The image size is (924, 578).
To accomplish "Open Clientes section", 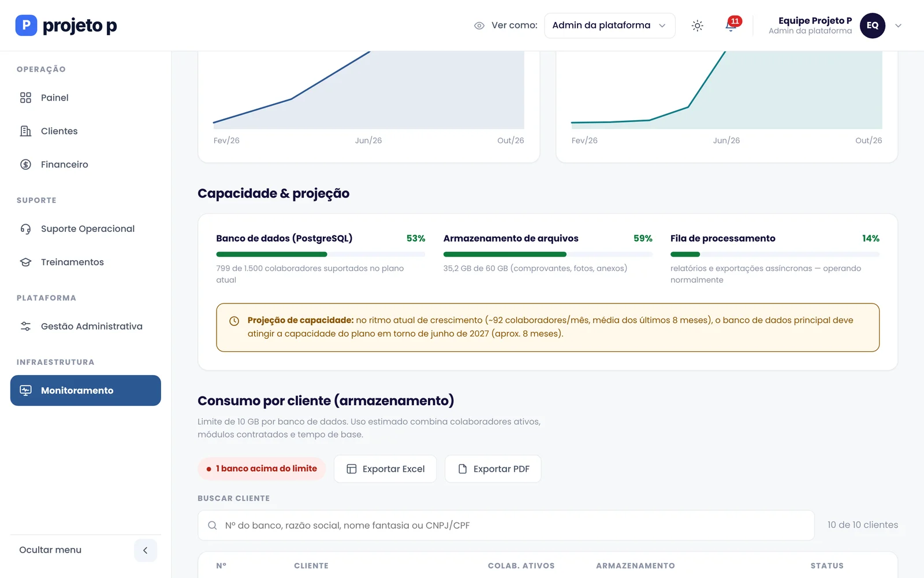I will [85, 131].
